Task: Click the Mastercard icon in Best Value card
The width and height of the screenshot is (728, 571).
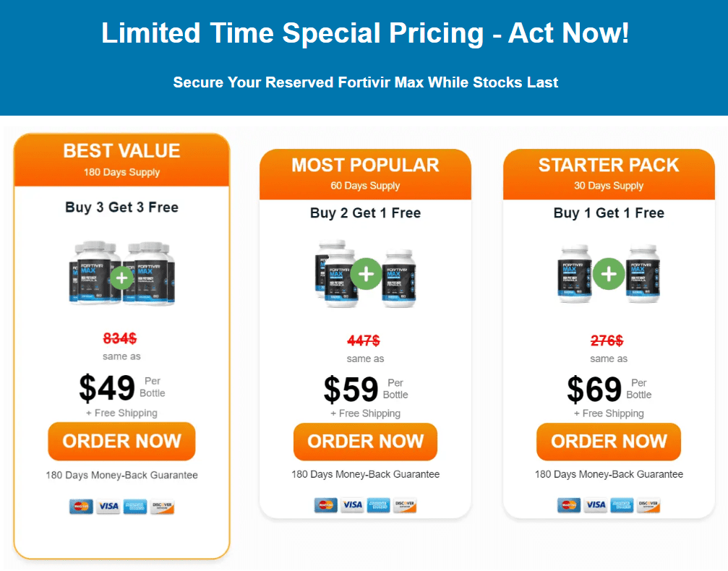Action: 81,507
